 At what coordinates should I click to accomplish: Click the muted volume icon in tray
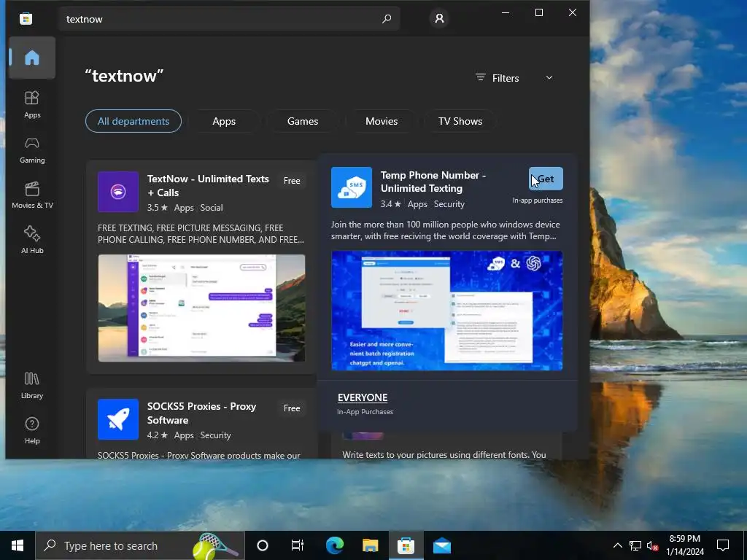(652, 545)
